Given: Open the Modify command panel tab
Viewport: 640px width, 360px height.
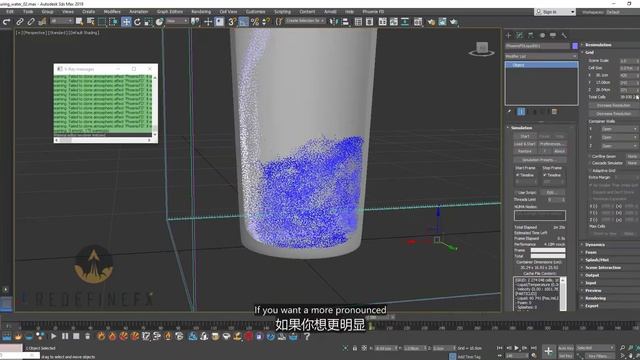Looking at the screenshot, I should [x=520, y=36].
